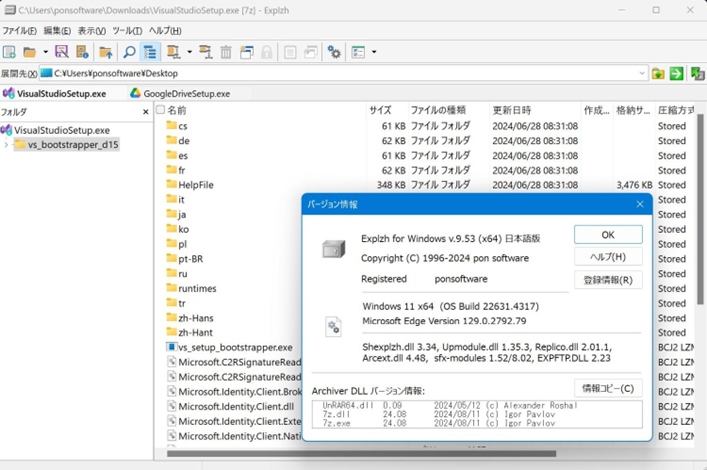Select the 7z.dll row in DLL list
The image size is (707, 470).
477,415
